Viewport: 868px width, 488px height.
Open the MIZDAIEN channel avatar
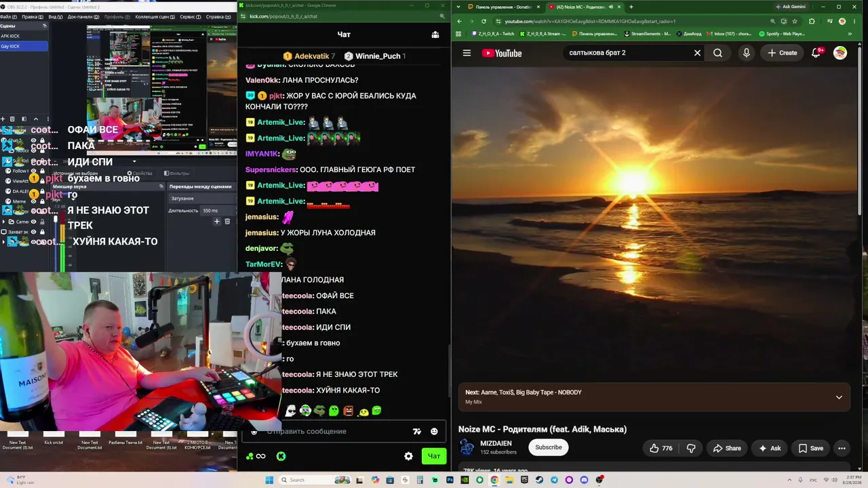[467, 447]
